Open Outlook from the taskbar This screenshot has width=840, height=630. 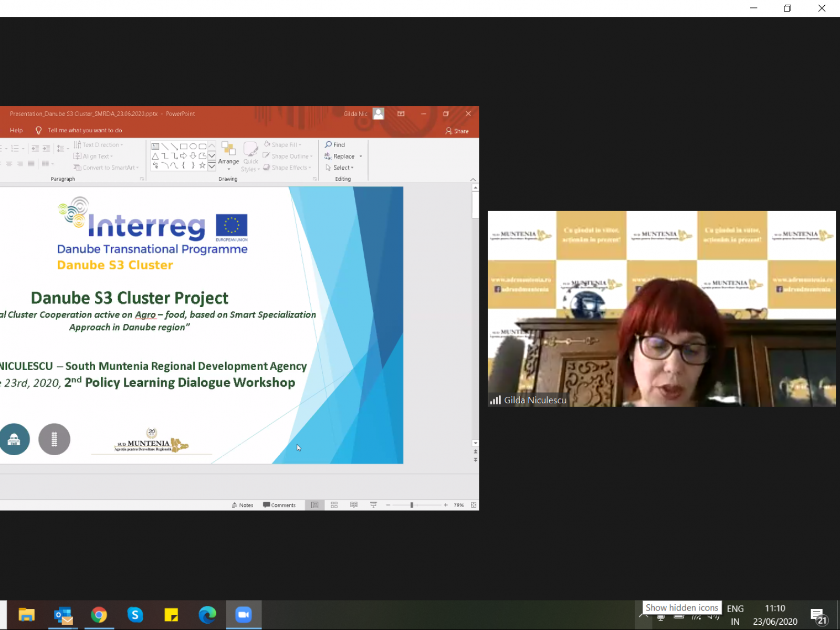(63, 615)
